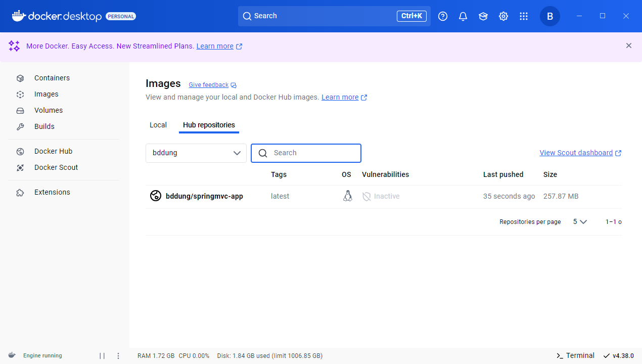Dismiss the promo banner with X
This screenshot has width=642, height=364.
(x=629, y=45)
